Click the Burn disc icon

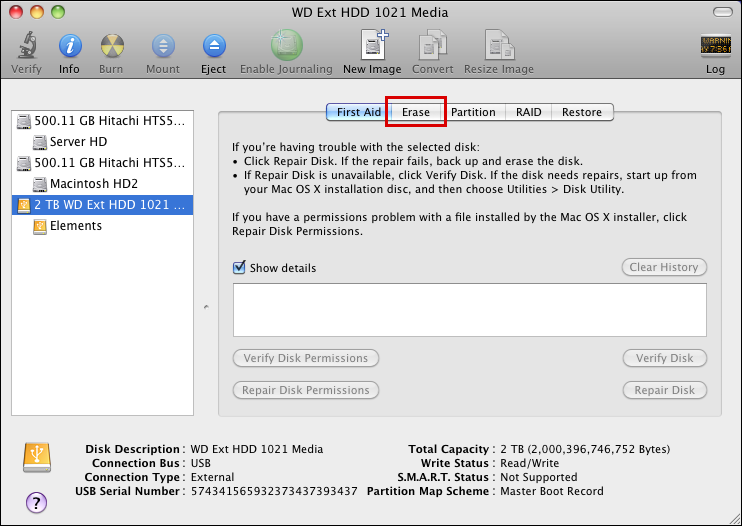pos(112,46)
